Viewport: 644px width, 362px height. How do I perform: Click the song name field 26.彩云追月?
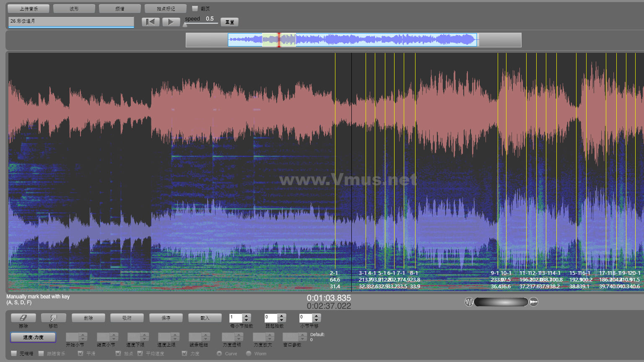tap(71, 21)
